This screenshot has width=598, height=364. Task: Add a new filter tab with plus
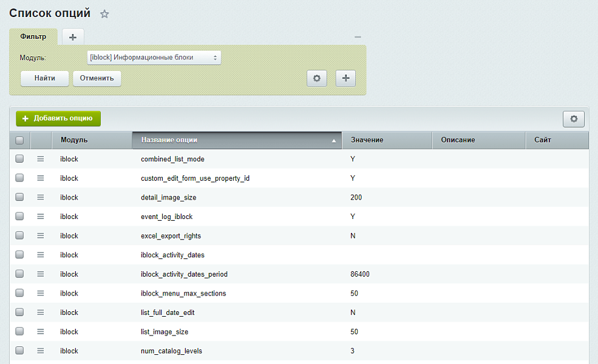tap(73, 37)
